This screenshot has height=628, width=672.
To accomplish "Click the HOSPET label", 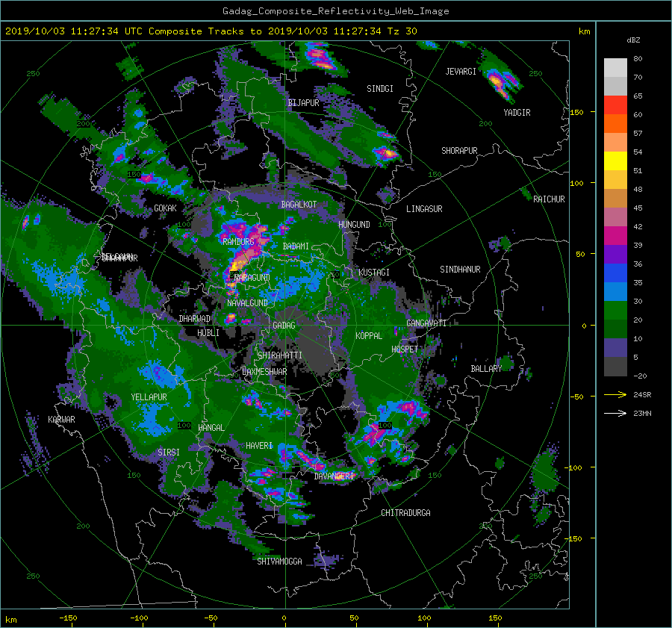I will (405, 349).
